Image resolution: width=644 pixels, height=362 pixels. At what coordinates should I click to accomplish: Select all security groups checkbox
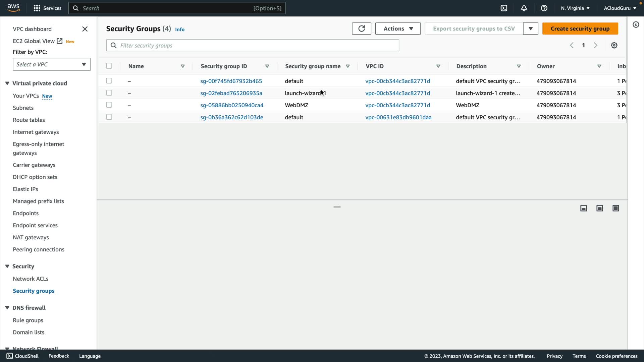click(x=109, y=66)
